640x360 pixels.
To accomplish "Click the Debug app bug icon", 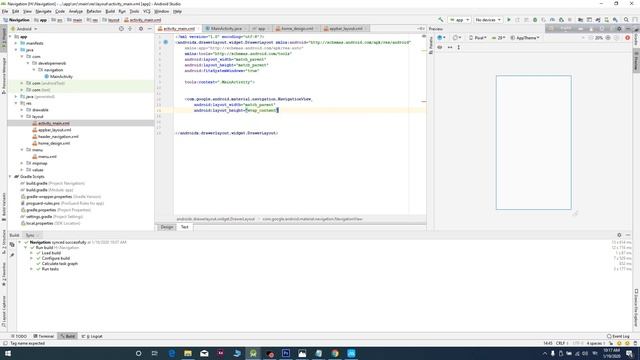I will (x=535, y=20).
